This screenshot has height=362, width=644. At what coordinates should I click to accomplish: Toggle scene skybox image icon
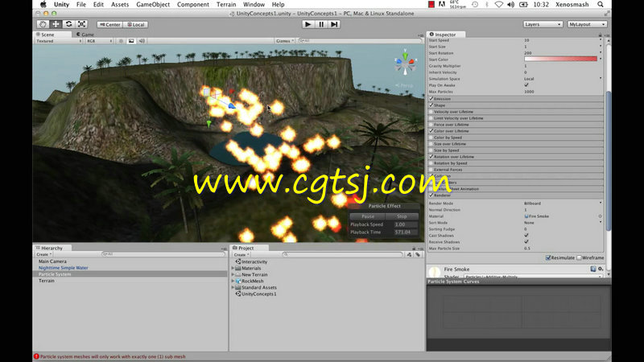point(131,41)
